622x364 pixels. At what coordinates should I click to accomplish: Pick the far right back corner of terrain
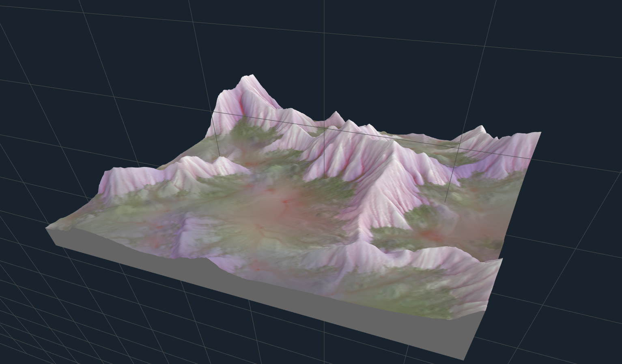tap(540, 133)
